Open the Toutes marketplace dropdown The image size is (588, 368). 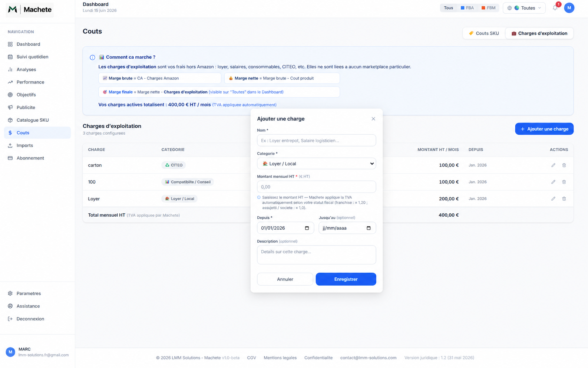coord(524,8)
